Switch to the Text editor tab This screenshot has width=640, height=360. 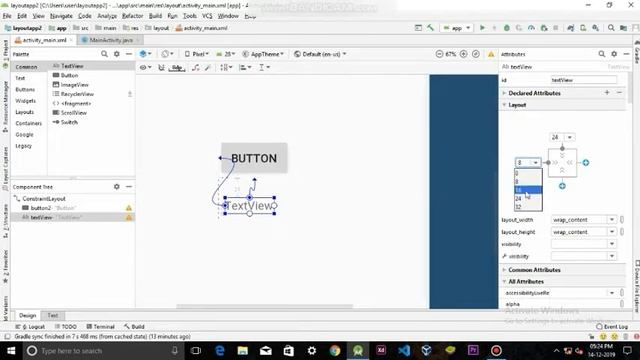[53, 316]
